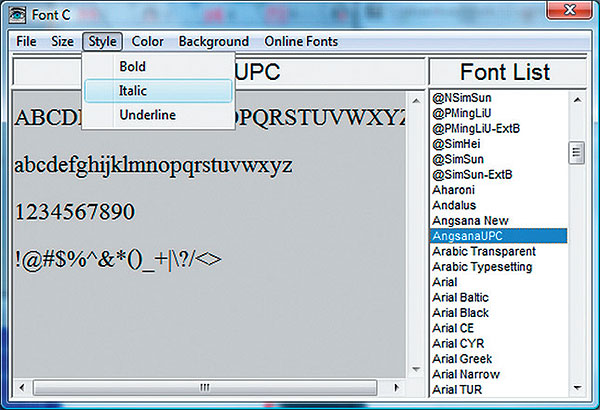Open the Size menu

(x=62, y=41)
